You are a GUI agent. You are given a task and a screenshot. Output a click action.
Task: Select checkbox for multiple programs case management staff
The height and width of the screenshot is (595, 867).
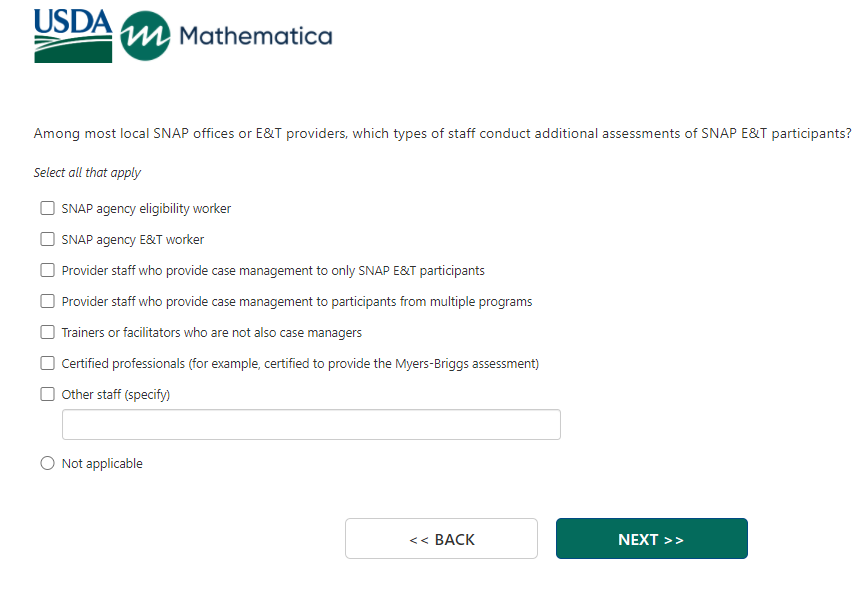(x=47, y=302)
